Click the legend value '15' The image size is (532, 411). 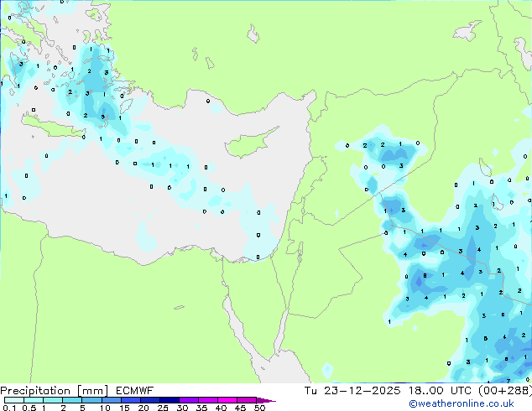(124, 408)
